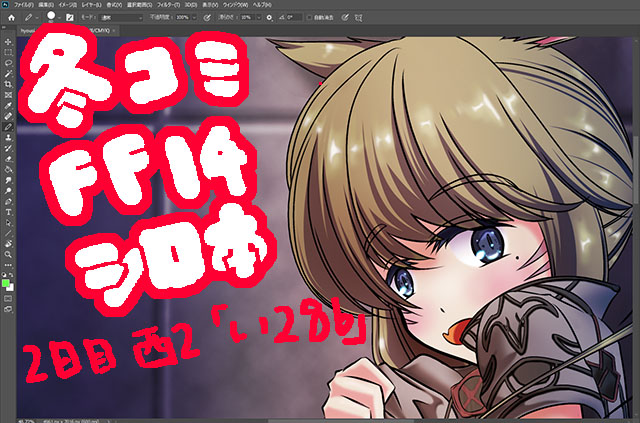Open the 選択範囲 (Select) menu
The height and width of the screenshot is (423, 640).
click(x=140, y=5)
